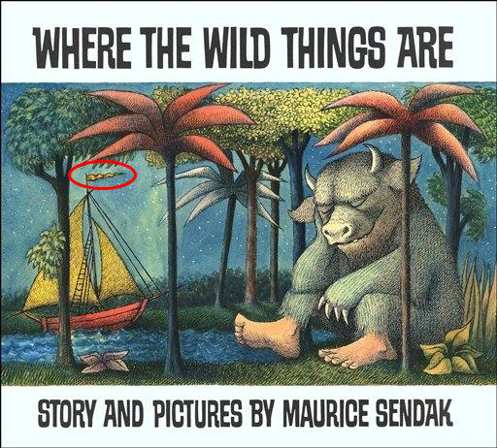Select the word WILD in the title

[x=236, y=48]
